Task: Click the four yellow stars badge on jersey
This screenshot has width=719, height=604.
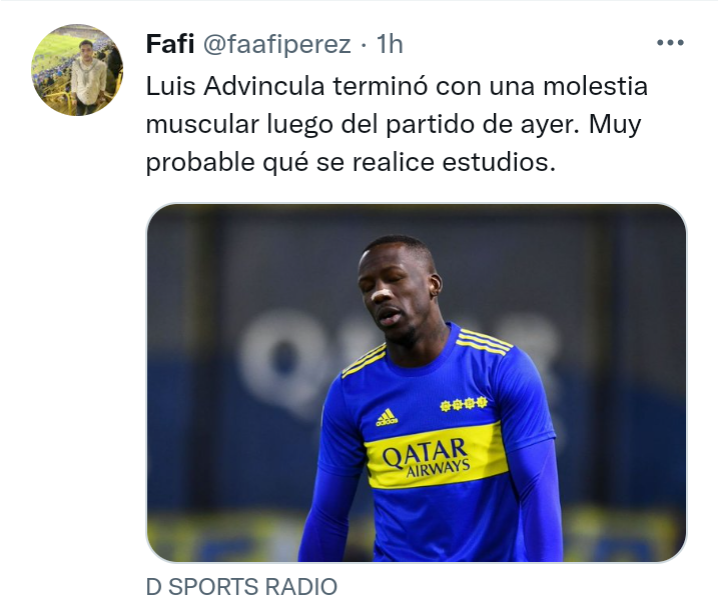Action: 463,404
